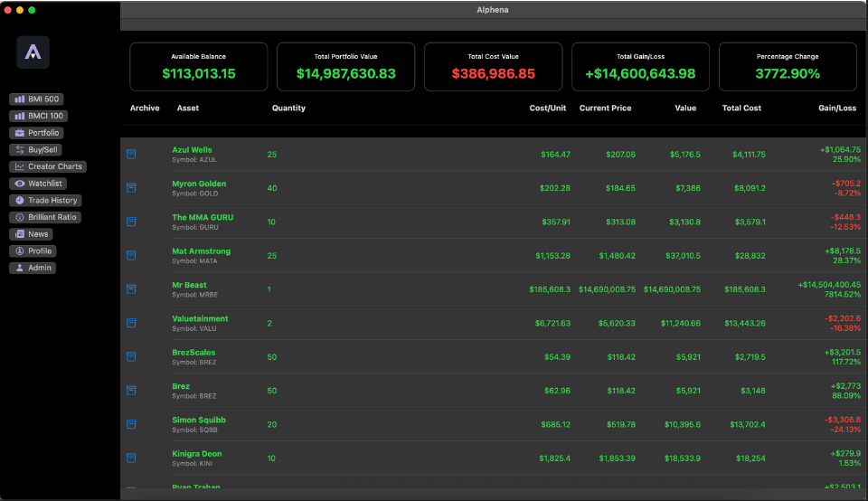This screenshot has width=868, height=501.
Task: Click the Gain/Loss column header
Action: (x=836, y=109)
